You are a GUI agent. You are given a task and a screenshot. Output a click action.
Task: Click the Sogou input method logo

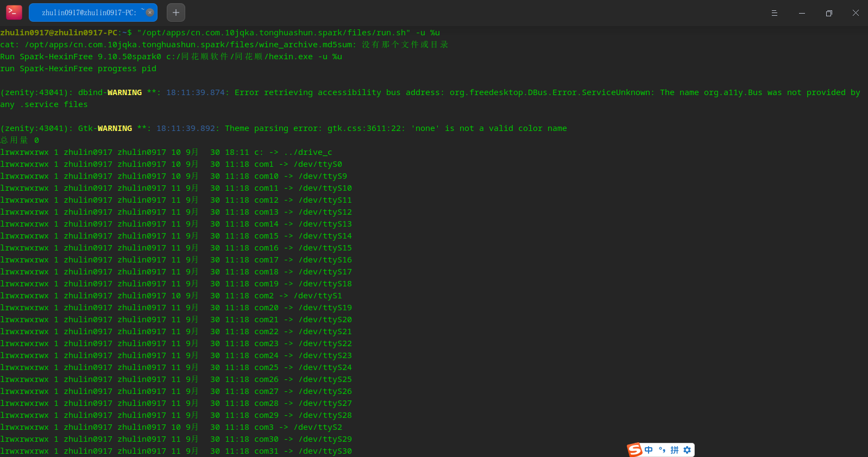634,450
